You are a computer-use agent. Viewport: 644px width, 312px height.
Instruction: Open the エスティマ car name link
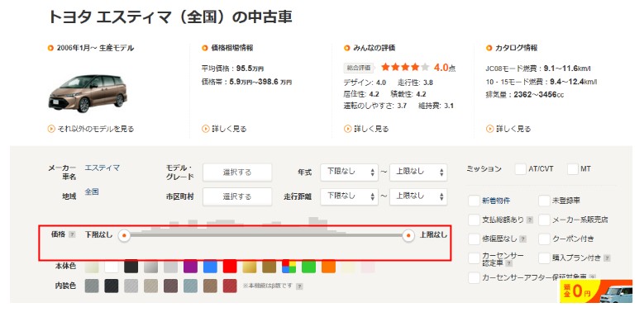pos(103,168)
